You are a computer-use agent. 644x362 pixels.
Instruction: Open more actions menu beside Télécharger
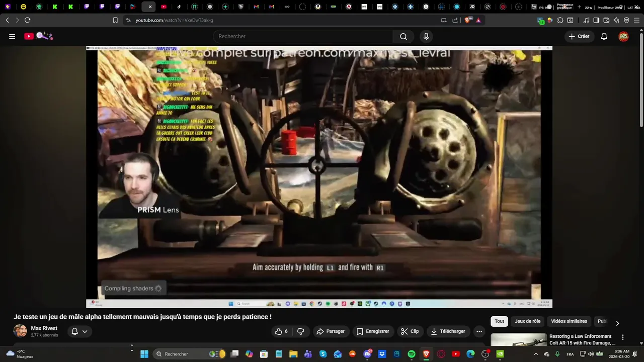479,331
